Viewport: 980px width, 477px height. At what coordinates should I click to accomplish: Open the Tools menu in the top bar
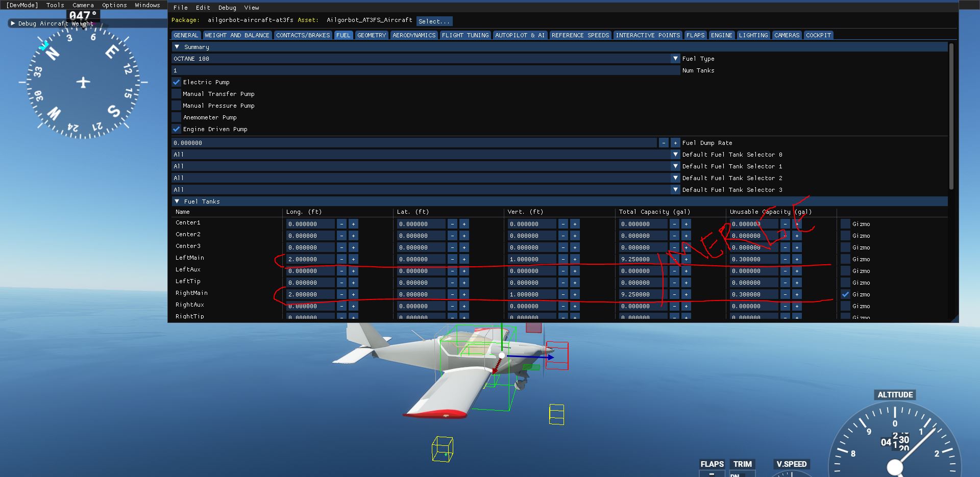coord(55,5)
